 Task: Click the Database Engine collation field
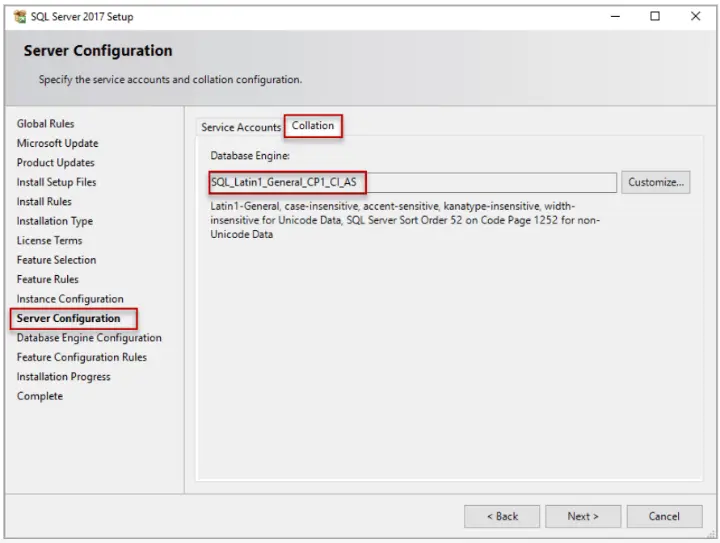(413, 182)
